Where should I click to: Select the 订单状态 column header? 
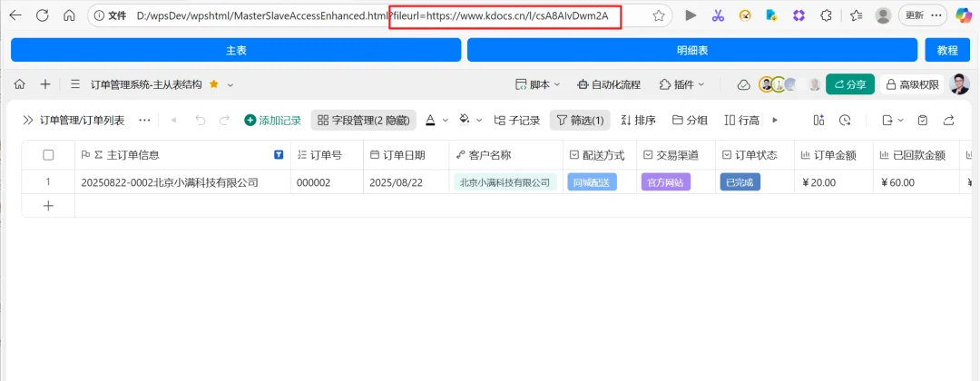[x=755, y=155]
